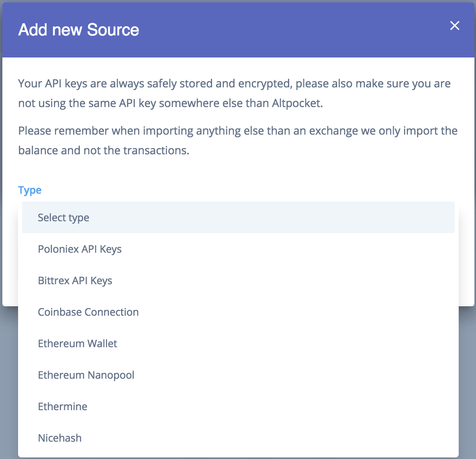Select Ethereum Wallet as the type
Image resolution: width=476 pixels, height=459 pixels.
pos(77,344)
